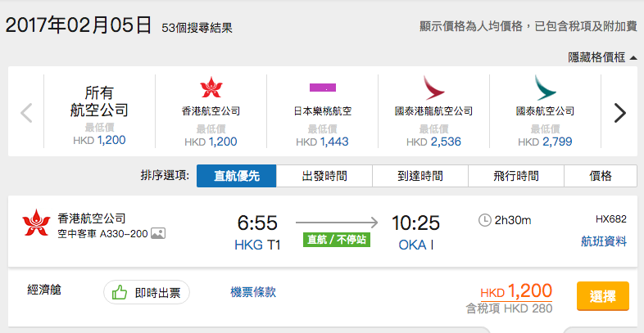The image size is (644, 333).
Task: Open the 機票條款 ticket terms link
Action: (x=253, y=292)
